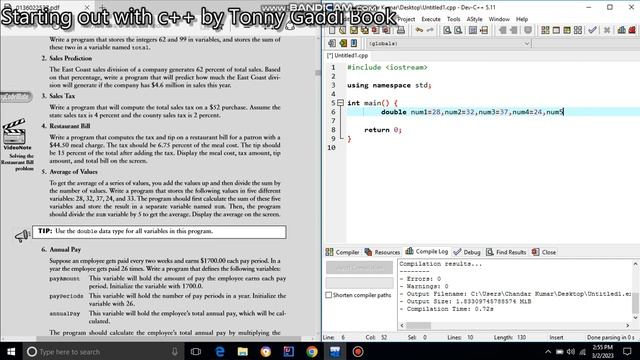Click the 'Errors: 0' line in compile log
Viewport: 640px width, 360px height.
tap(420, 279)
